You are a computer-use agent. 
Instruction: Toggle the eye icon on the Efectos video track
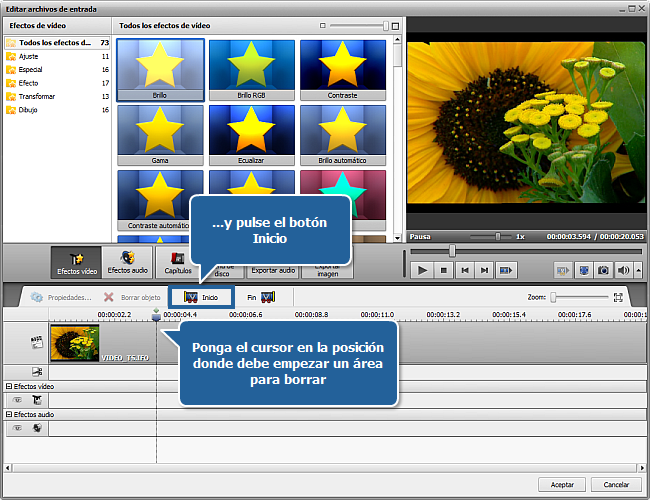17,399
